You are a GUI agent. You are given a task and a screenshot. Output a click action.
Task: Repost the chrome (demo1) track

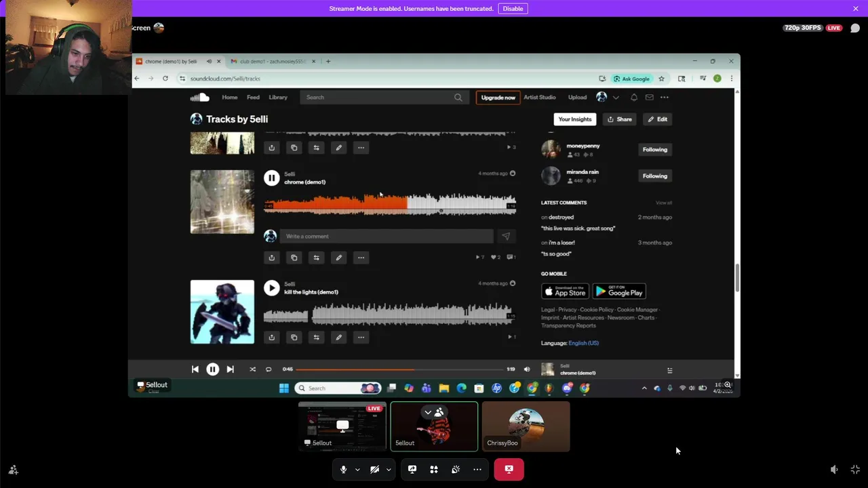[316, 258]
